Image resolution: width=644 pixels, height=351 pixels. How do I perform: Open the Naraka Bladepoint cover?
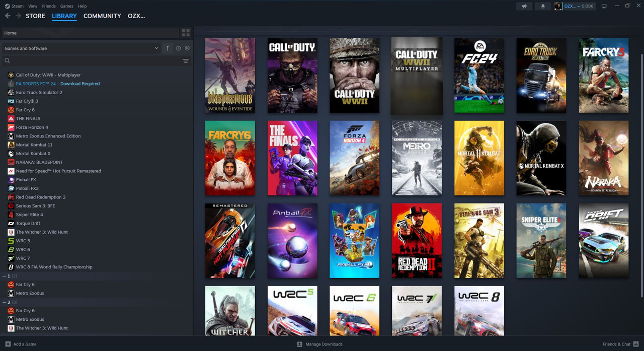(604, 158)
